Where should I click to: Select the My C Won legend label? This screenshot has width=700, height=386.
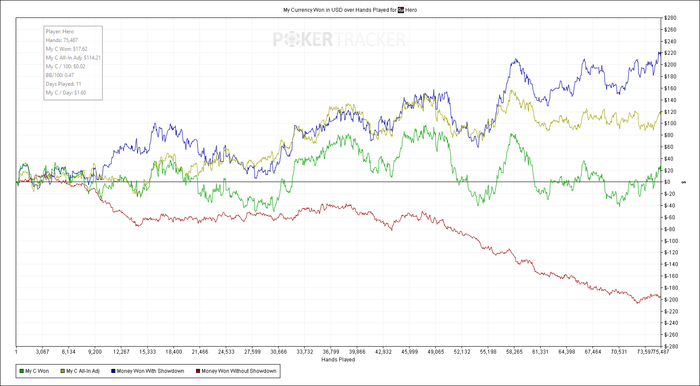(x=37, y=371)
